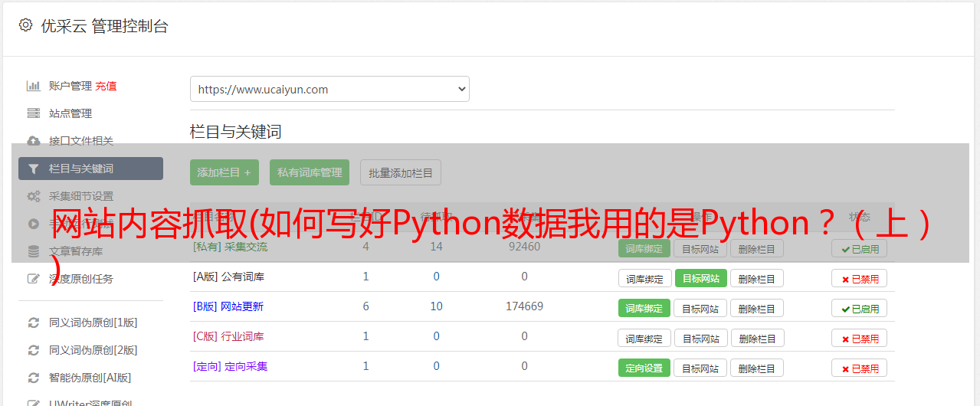Image resolution: width=980 pixels, height=406 pixels.
Task: Toggle 已启用 status for the 采集交流 row
Action: tap(860, 248)
